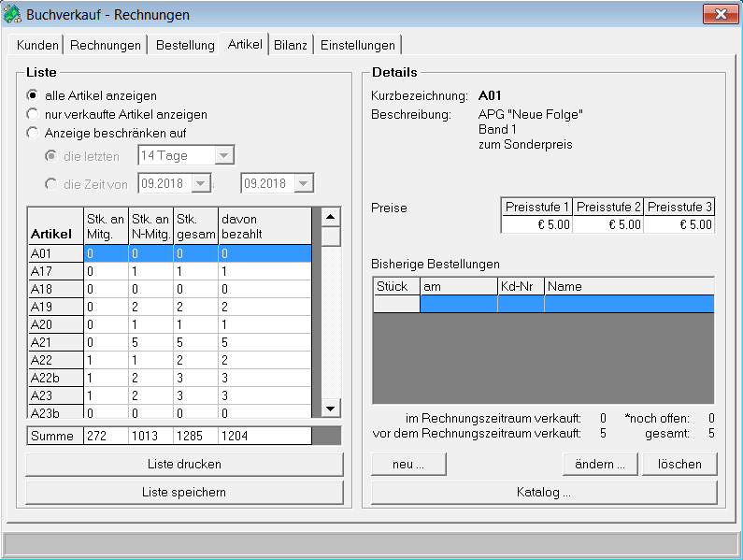
Task: Select article row A21 in the list
Action: (55, 342)
